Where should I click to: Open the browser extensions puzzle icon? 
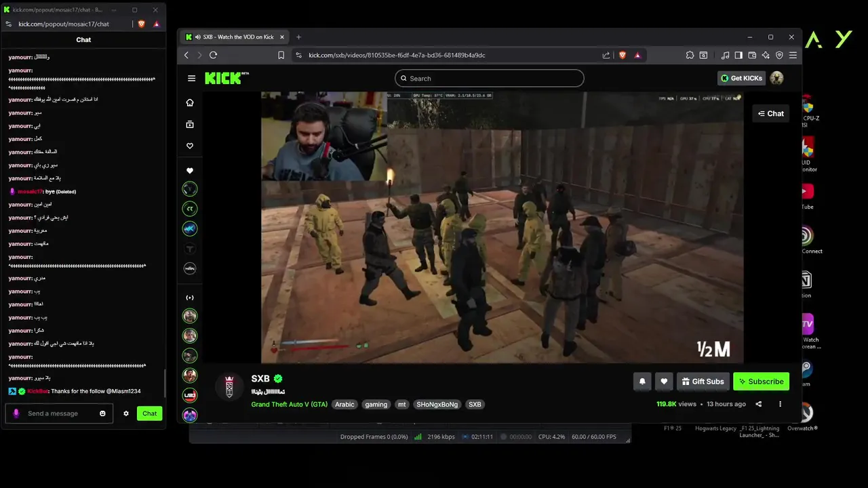(x=690, y=55)
